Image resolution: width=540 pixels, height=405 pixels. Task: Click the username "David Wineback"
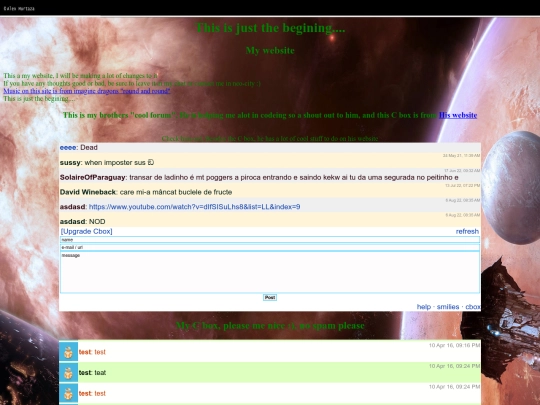(88, 192)
